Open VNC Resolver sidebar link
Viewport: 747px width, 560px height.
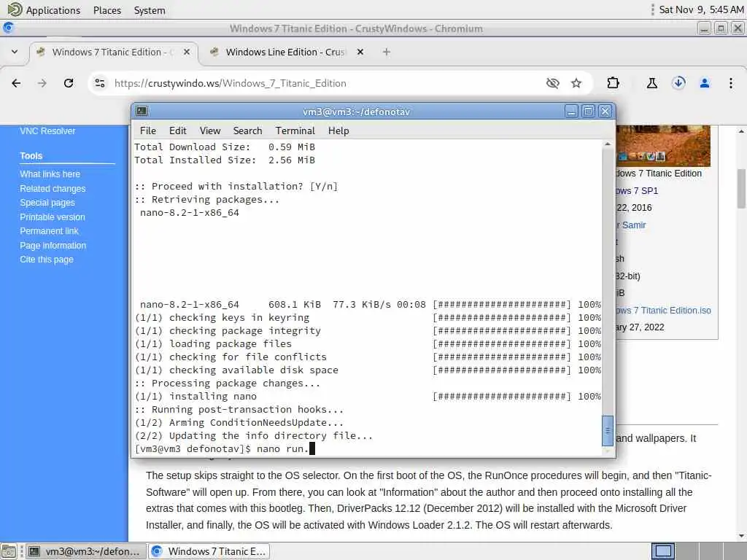(47, 131)
